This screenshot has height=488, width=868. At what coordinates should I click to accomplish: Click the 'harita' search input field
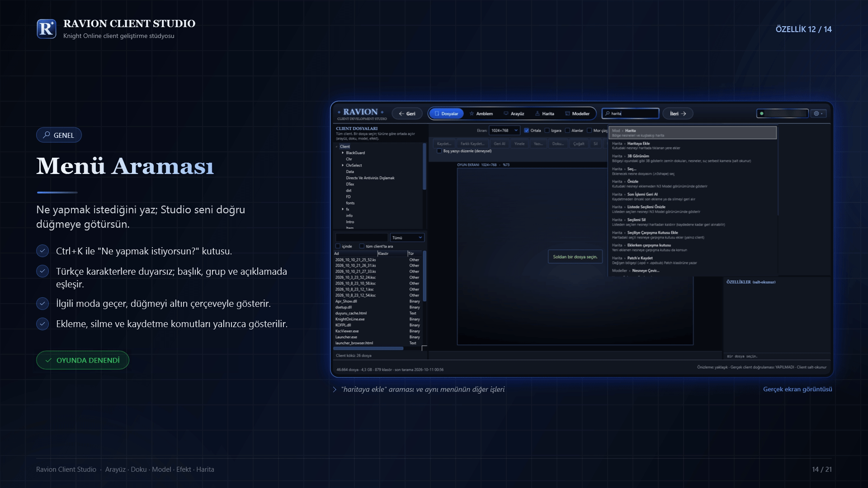[630, 113]
